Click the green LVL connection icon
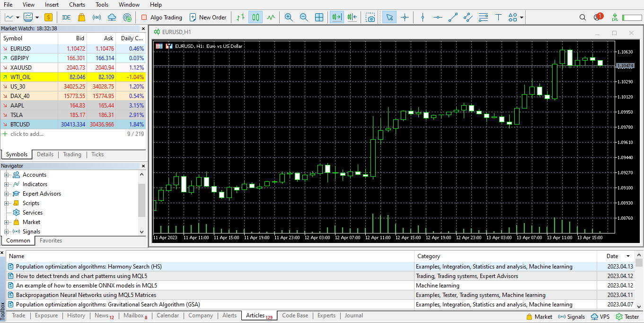 [x=615, y=17]
